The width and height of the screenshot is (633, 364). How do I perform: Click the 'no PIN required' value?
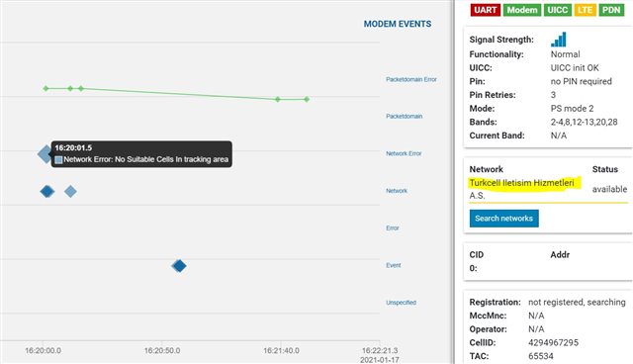coord(582,81)
